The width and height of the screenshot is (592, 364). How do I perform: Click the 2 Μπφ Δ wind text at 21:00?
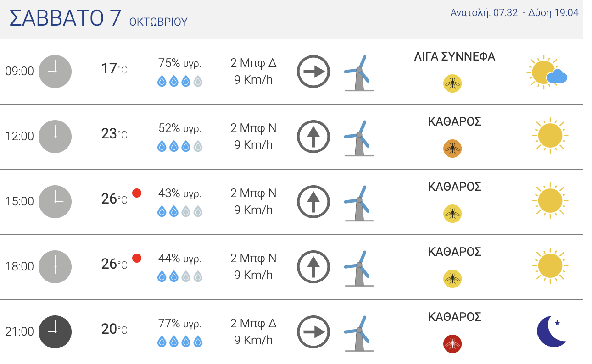(x=253, y=323)
